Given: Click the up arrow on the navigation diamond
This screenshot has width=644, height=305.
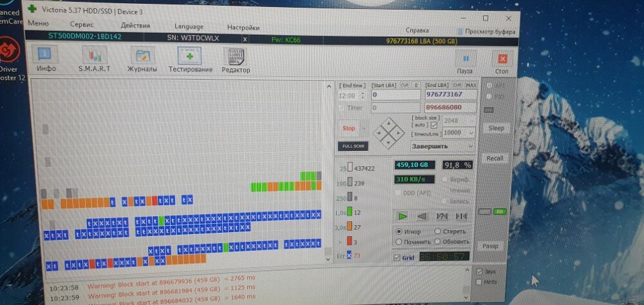Looking at the screenshot, I should point(388,124).
